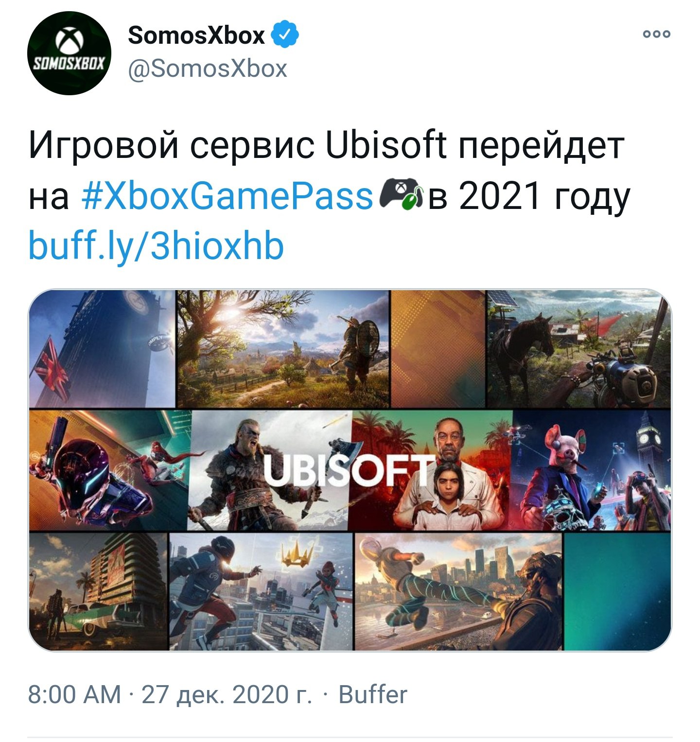The image size is (700, 742).
Task: Click the purple helmet roller character panel
Action: point(109,471)
